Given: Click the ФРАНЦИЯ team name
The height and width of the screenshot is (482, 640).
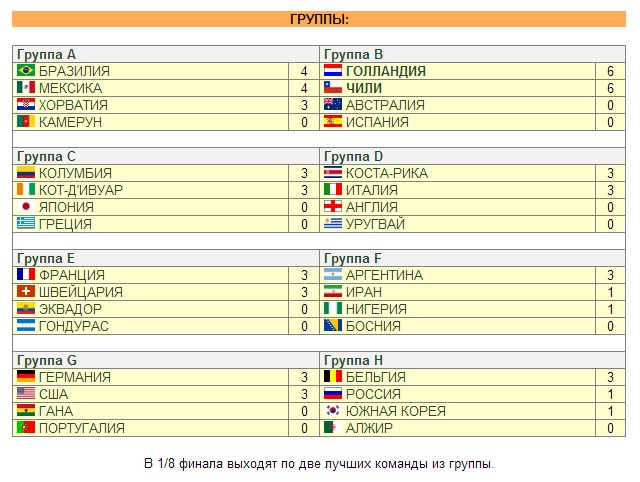Looking at the screenshot, I should [x=71, y=275].
